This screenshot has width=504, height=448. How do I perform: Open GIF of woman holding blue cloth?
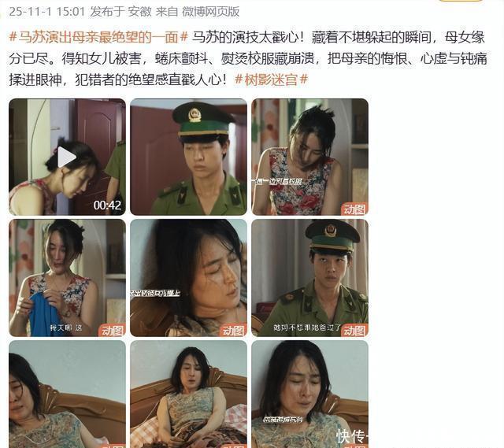pos(67,278)
